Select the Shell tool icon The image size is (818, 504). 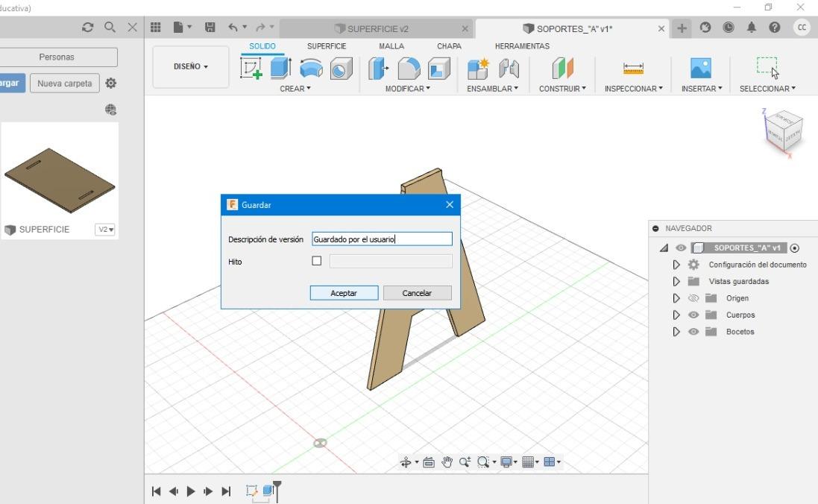pos(438,69)
